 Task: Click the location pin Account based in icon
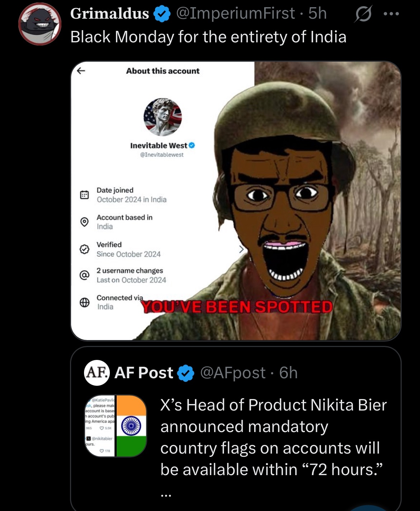coord(84,222)
